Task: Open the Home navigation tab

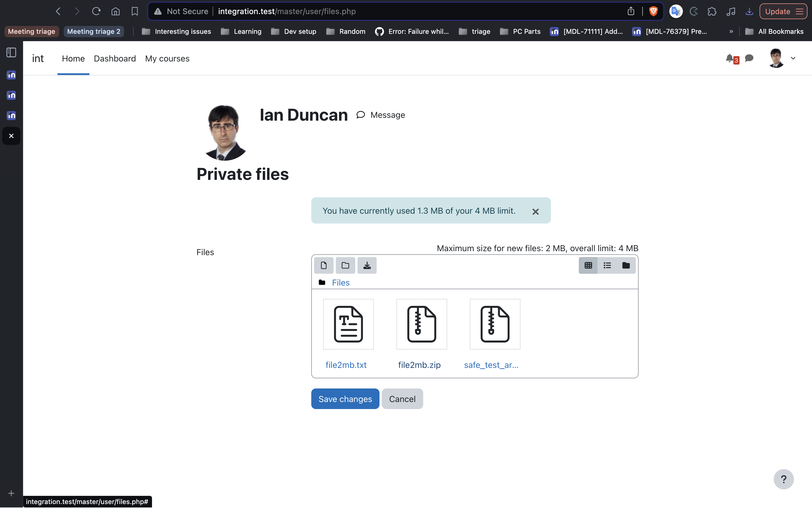Action: tap(73, 58)
